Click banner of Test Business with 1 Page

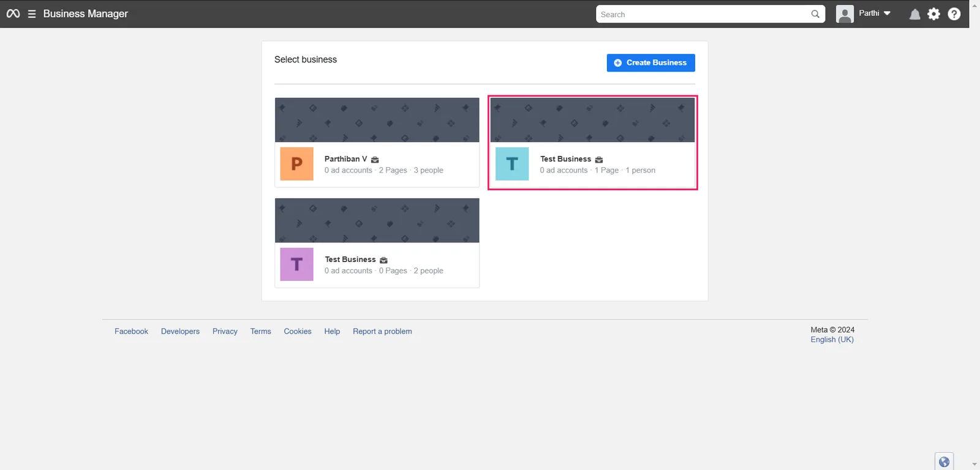pyautogui.click(x=592, y=120)
